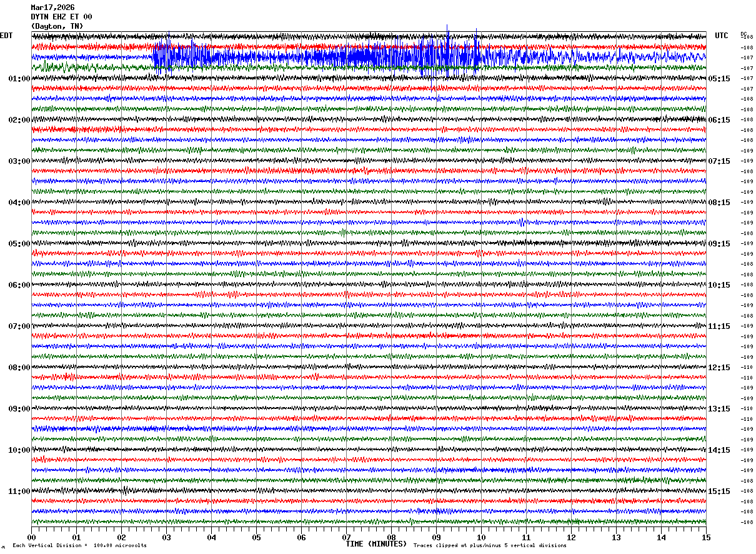Click the x-axis minute tick label 02
Image resolution: width=756 pixels, height=554 pixels.
121,537
